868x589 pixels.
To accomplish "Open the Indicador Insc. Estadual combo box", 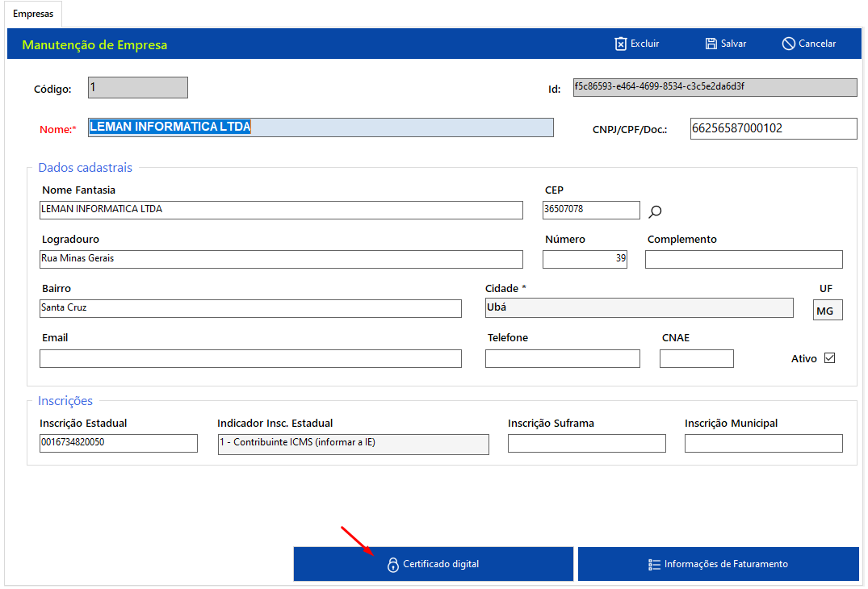I will pos(353,444).
